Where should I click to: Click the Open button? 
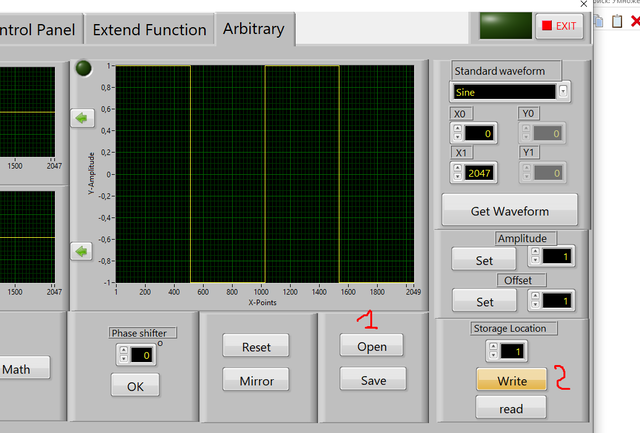(x=371, y=346)
